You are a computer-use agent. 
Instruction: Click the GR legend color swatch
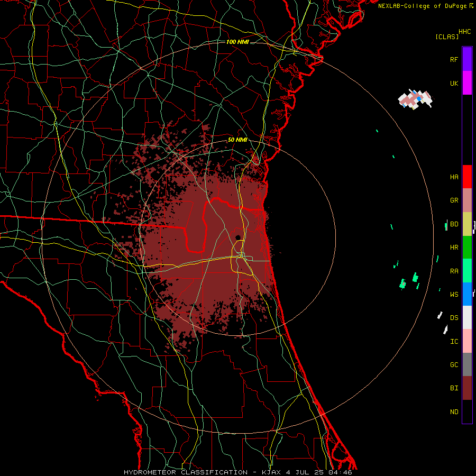tap(467, 200)
